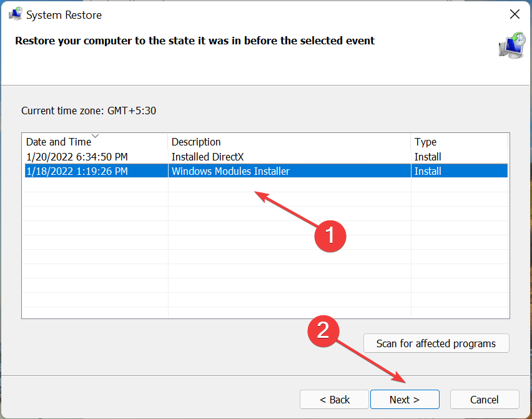Click the System Restore illustration graphic

coord(512,45)
